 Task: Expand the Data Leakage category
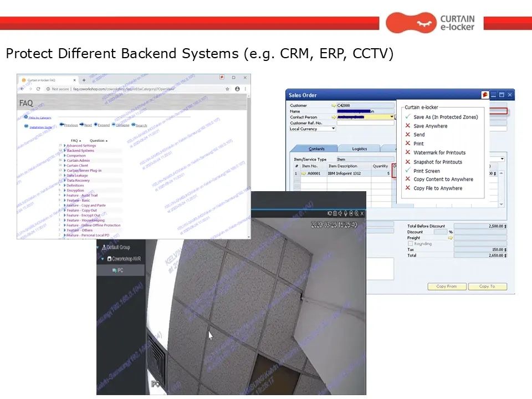click(64, 176)
